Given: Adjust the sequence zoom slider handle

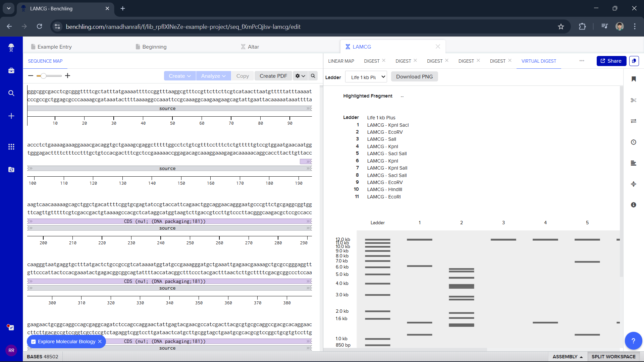Looking at the screenshot, I should point(43,76).
